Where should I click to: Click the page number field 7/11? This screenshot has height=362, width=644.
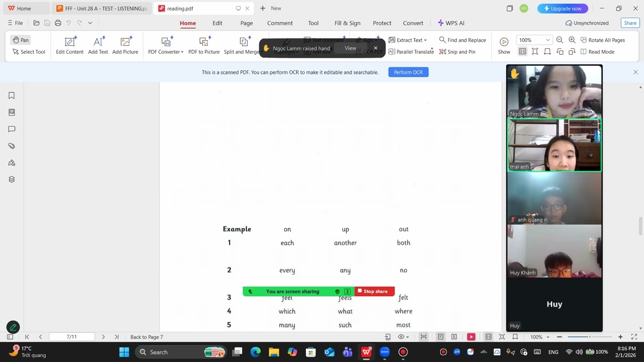[x=72, y=337]
